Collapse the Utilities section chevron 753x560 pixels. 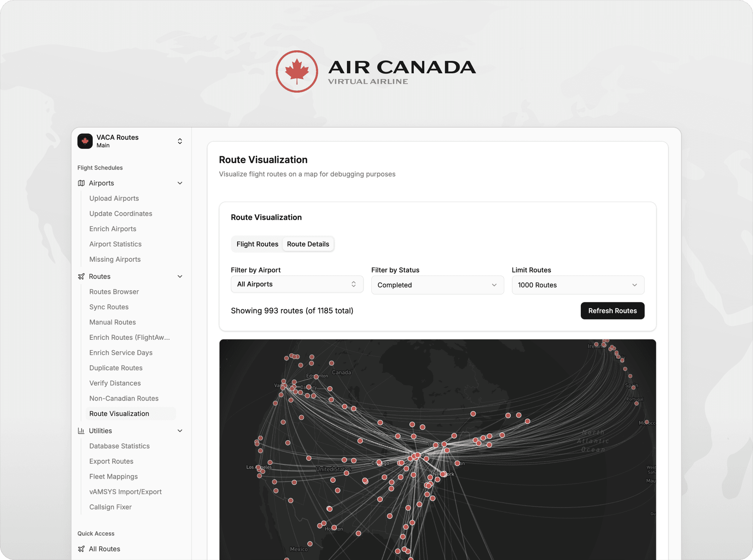180,431
